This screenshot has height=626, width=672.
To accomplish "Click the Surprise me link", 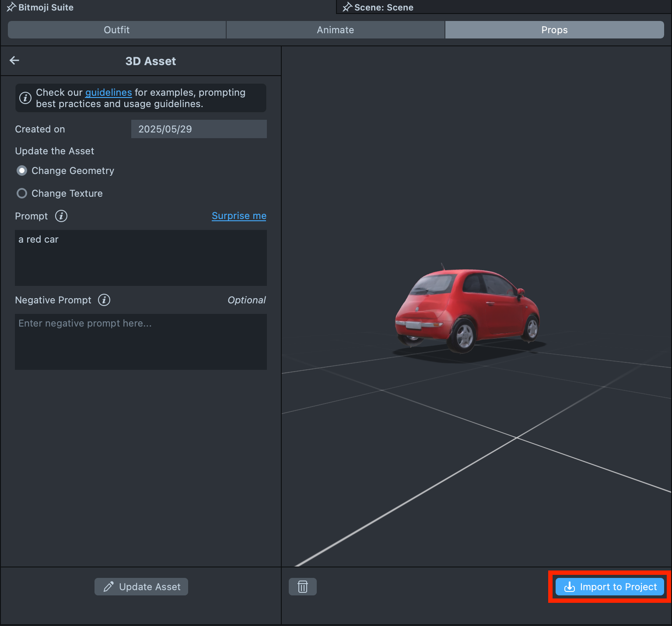I will [239, 216].
